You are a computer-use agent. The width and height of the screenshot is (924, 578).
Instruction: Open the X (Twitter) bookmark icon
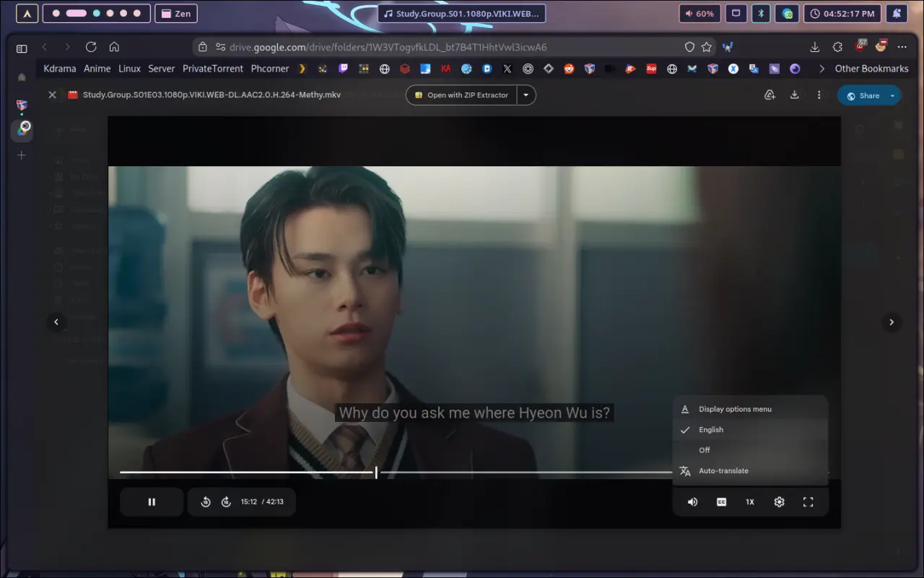507,69
